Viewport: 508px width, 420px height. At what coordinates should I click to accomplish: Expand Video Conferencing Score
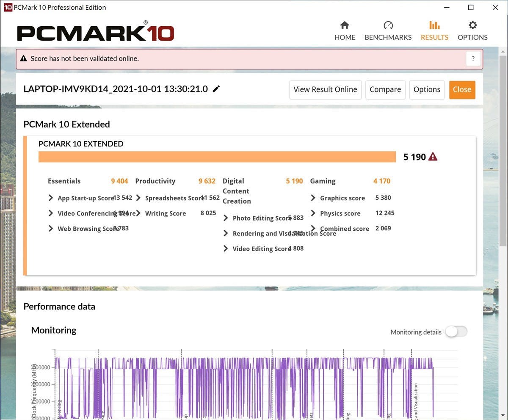coord(51,213)
